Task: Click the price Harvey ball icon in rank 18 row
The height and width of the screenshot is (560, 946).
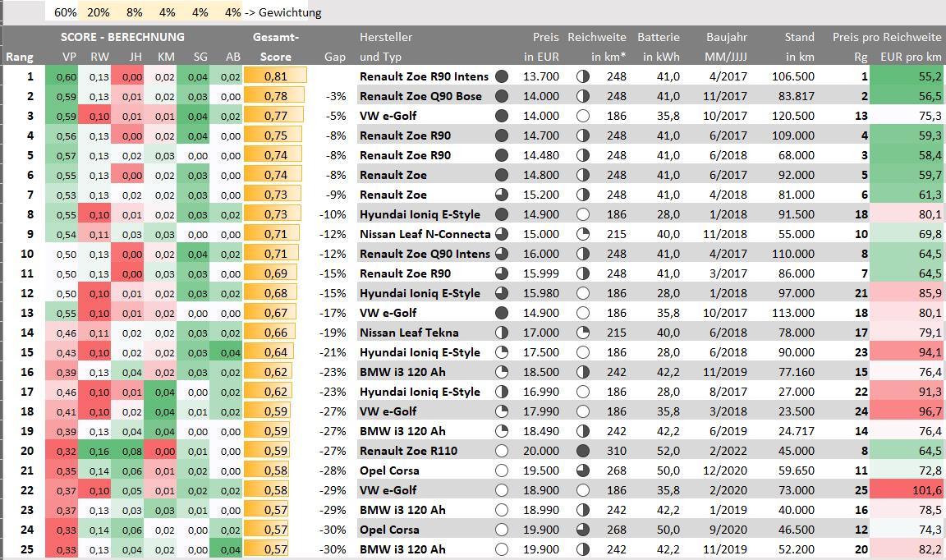Action: 502,411
